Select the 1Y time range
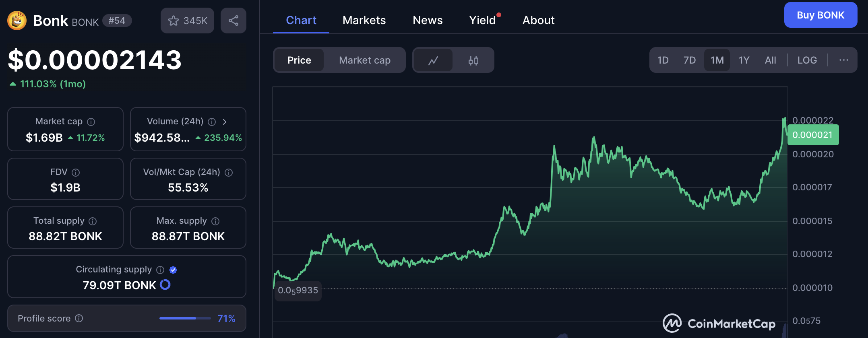The width and height of the screenshot is (868, 338). 744,60
